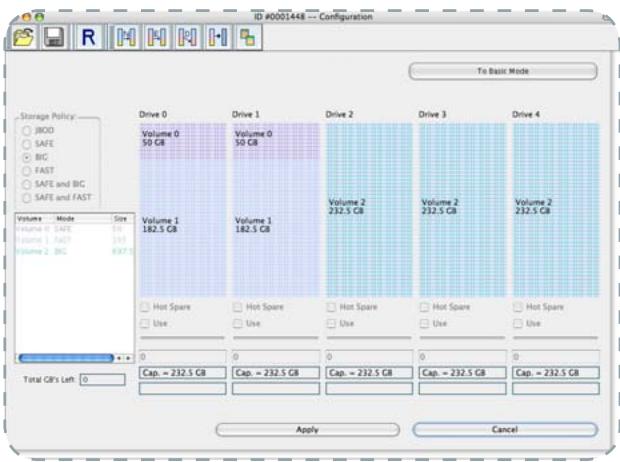Viewport: 620px width, 462px height.
Task: Tick the Use checkbox under Drive 3
Action: (x=424, y=324)
